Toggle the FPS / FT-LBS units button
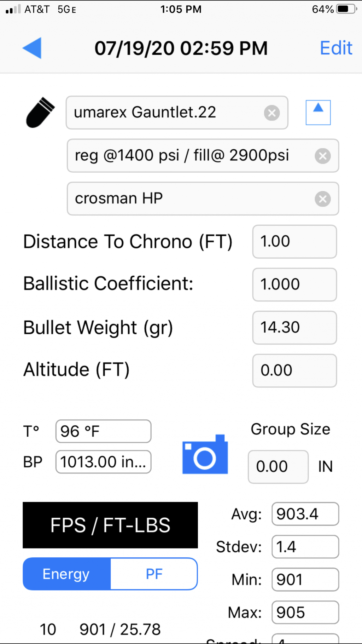 (x=110, y=525)
